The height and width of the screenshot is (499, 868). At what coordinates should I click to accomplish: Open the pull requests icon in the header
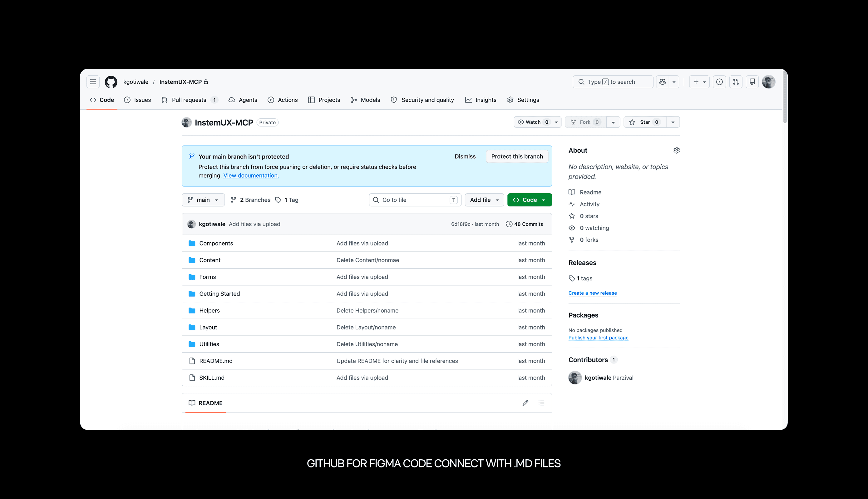point(736,82)
